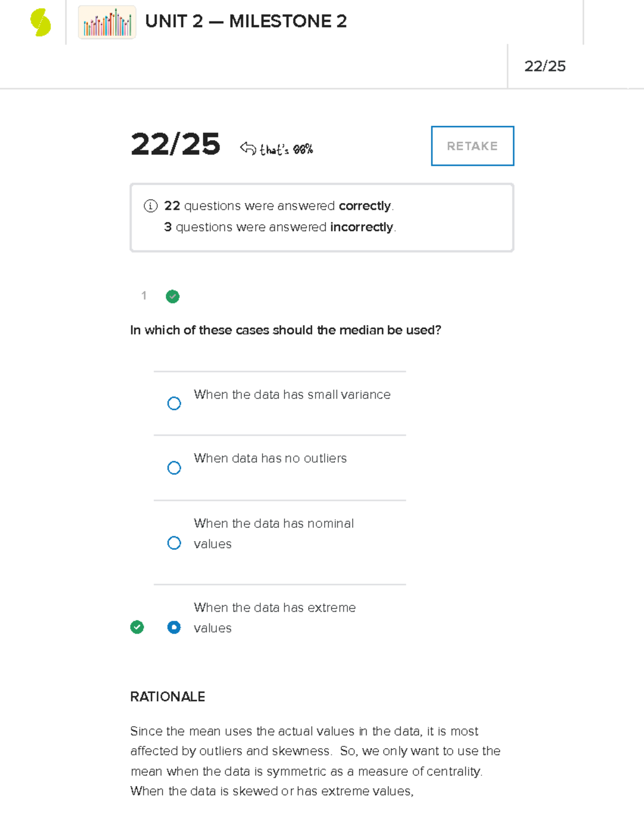Select 'When the data has nominal values'
The width and height of the screenshot is (644, 834).
(174, 543)
